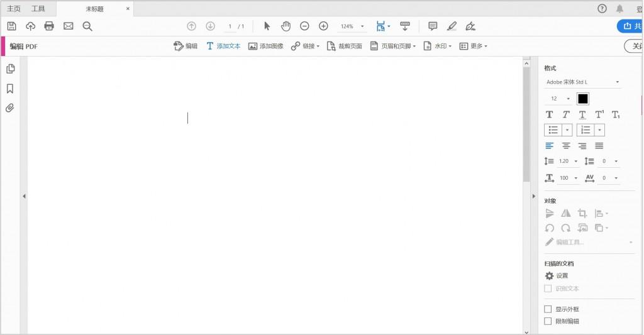Image resolution: width=644 pixels, height=335 pixels.
Task: Open bookmarks panel icon
Action: 10,89
